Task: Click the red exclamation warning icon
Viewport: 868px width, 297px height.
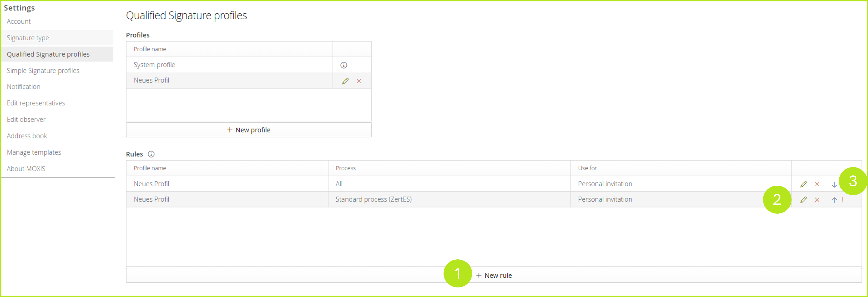Action: pyautogui.click(x=842, y=200)
